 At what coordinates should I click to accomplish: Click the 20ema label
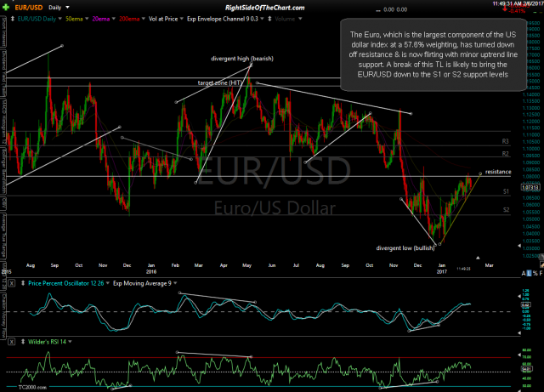point(101,19)
